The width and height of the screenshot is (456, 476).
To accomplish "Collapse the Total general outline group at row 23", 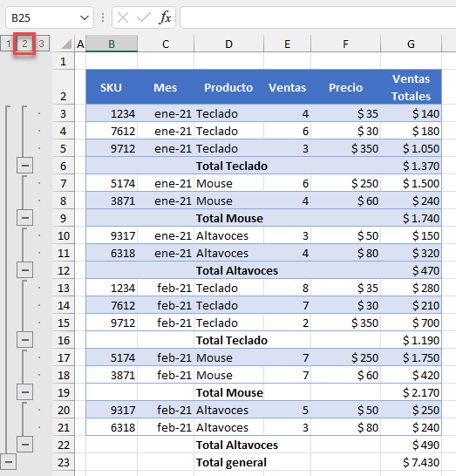I will 9,462.
